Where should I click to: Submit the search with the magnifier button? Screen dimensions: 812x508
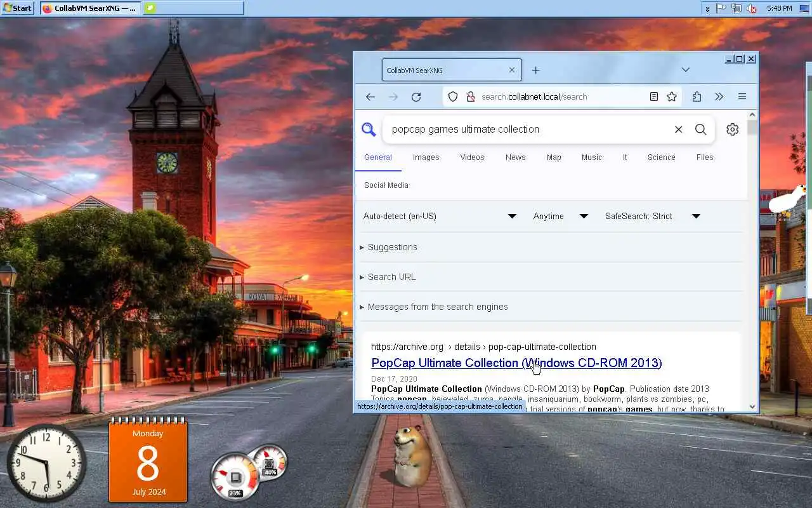[x=700, y=130]
